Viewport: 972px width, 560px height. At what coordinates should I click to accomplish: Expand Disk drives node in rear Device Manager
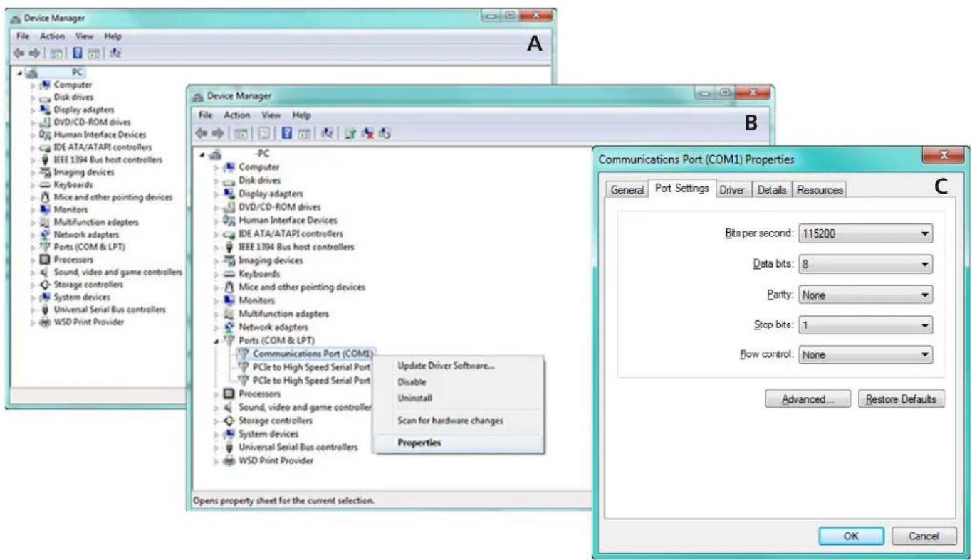(x=33, y=97)
